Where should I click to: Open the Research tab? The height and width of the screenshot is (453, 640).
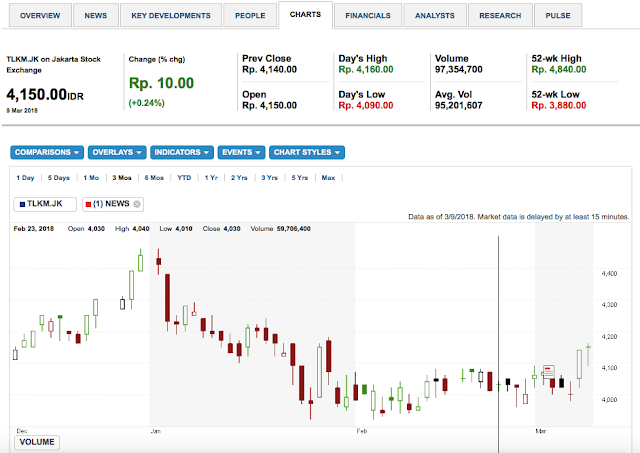pyautogui.click(x=500, y=16)
